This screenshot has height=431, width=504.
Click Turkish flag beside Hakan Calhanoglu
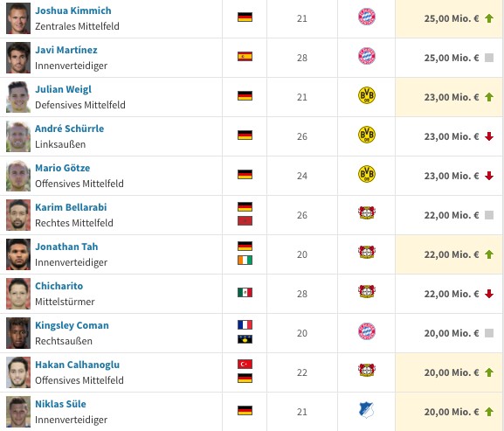click(x=245, y=364)
